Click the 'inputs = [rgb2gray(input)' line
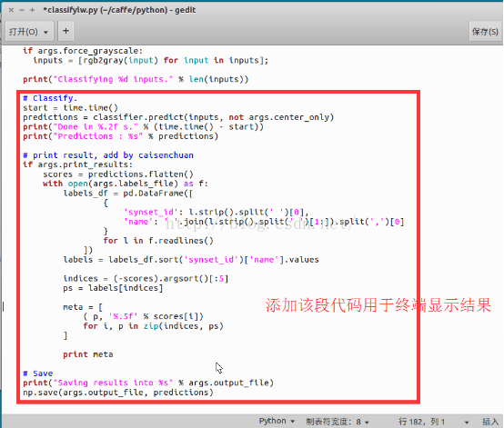504x428 pixels. 150,60
